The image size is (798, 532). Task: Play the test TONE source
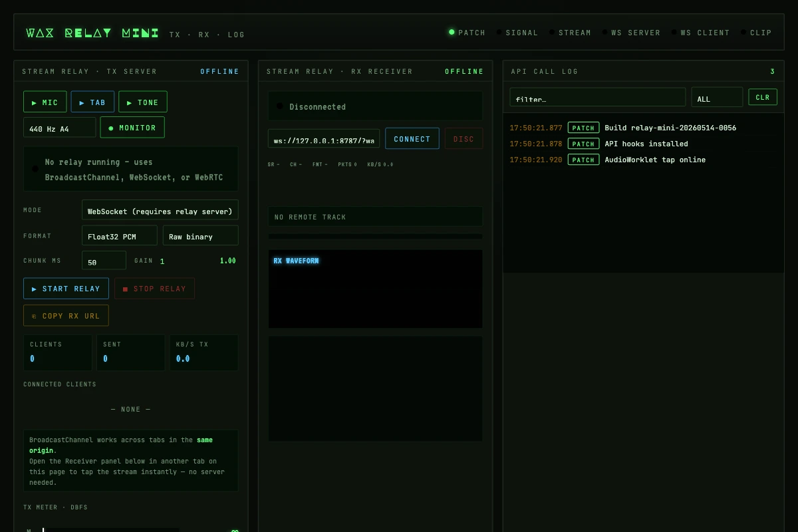[143, 102]
